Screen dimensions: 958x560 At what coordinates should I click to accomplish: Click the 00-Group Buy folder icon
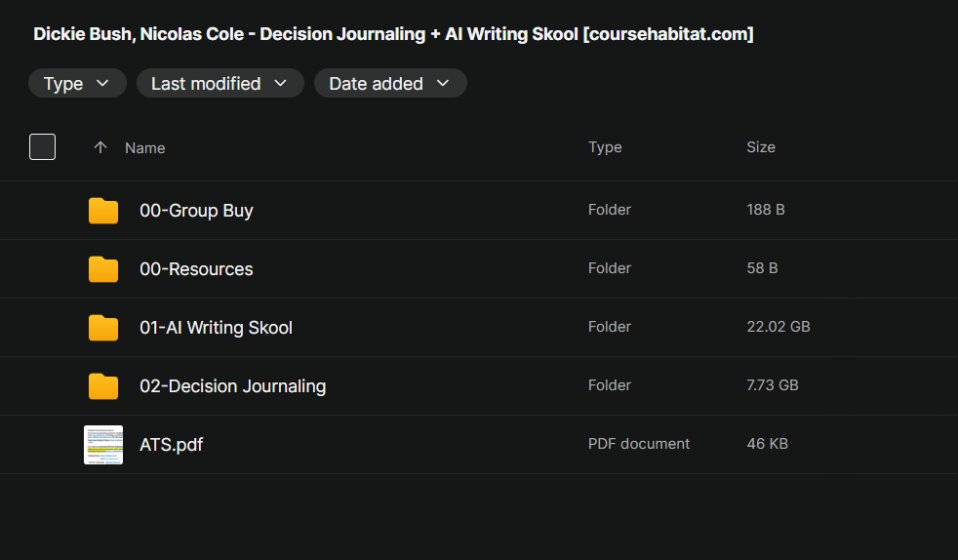coord(103,211)
